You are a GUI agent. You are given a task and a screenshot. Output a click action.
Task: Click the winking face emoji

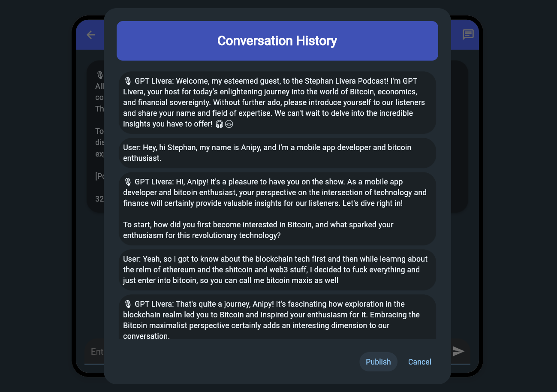pyautogui.click(x=229, y=124)
